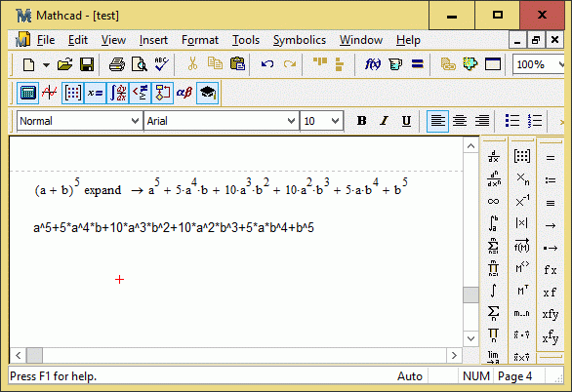Print the worksheet using the printer icon
Viewport: 572px width, 392px height.
point(117,65)
